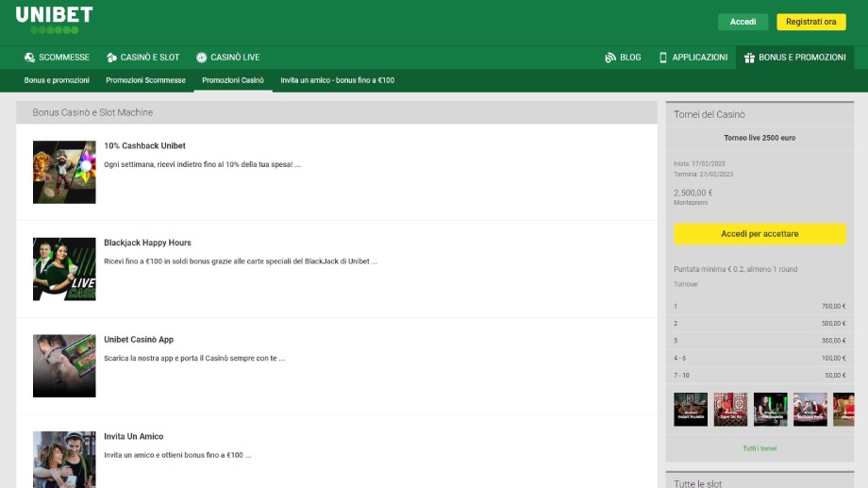
Task: Click the second tournament game thumbnail
Action: (730, 410)
